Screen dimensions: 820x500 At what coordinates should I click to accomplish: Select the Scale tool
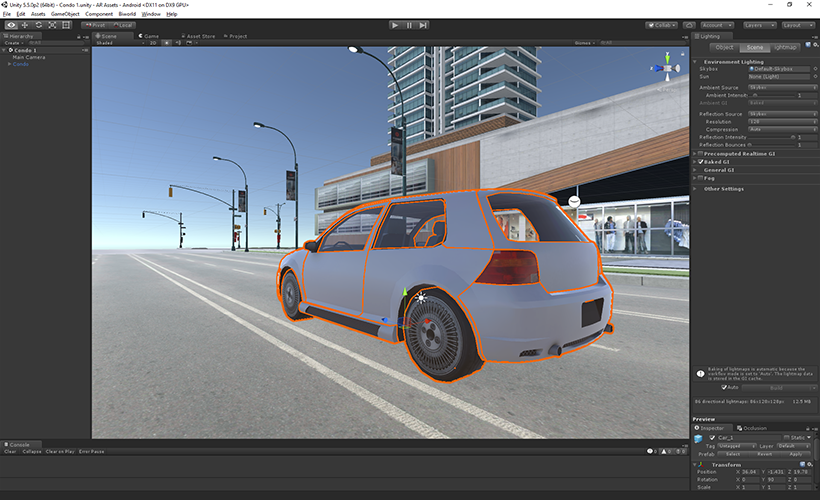(52, 25)
